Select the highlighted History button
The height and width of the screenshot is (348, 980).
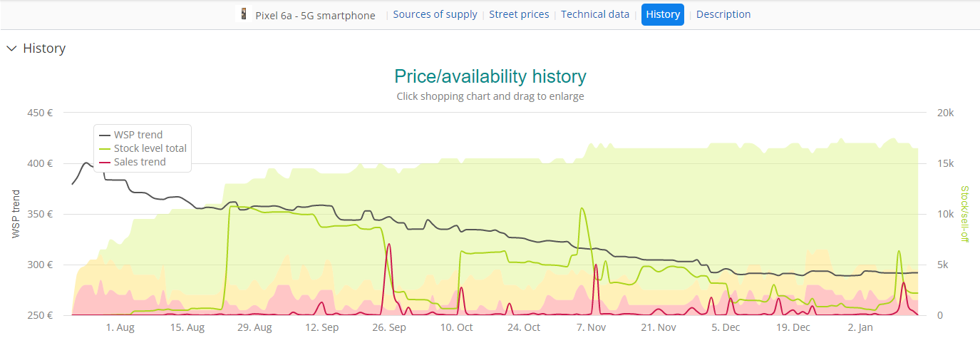pos(663,14)
